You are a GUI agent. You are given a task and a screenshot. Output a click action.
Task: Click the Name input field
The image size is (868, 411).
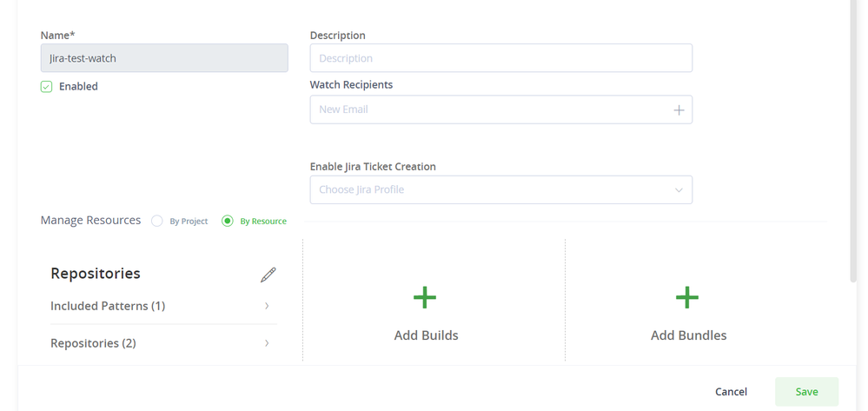pyautogui.click(x=164, y=58)
